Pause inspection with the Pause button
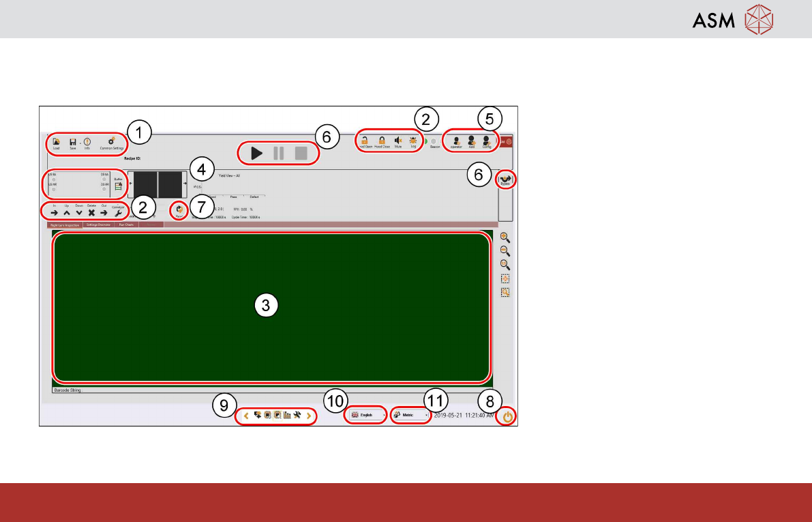Screen dimensions: 812x522 pos(279,154)
